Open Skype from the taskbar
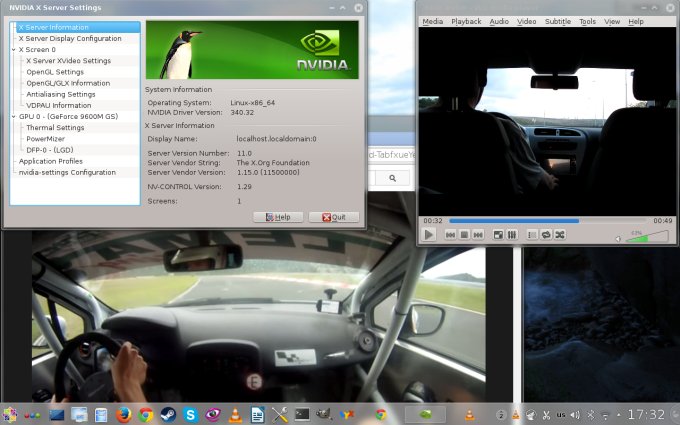Screen dimensions: 680x425 [190, 415]
